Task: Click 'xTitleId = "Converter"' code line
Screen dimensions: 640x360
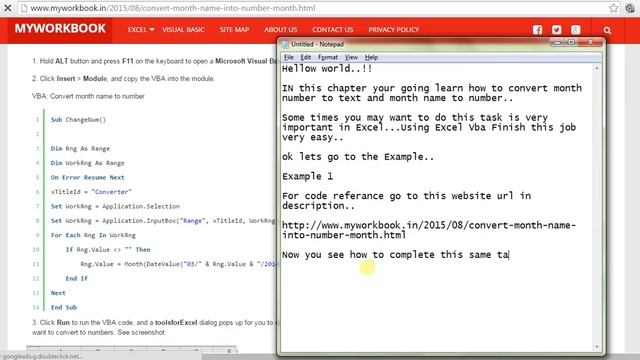Action: point(91,192)
